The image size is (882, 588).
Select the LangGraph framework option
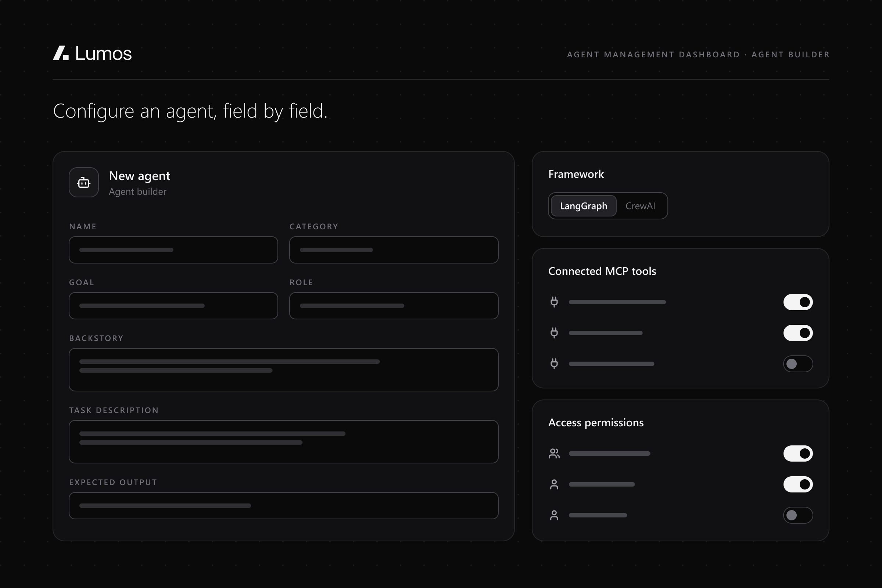click(x=584, y=206)
